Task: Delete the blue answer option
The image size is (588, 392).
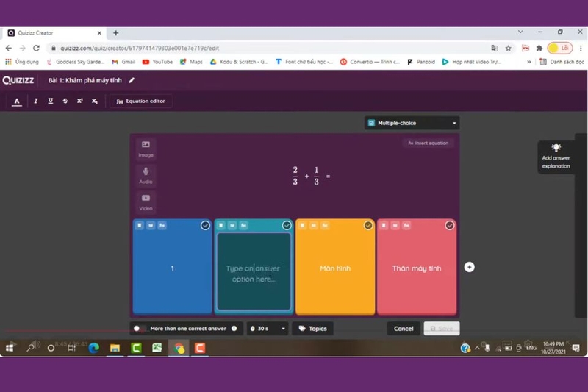Action: tap(140, 225)
